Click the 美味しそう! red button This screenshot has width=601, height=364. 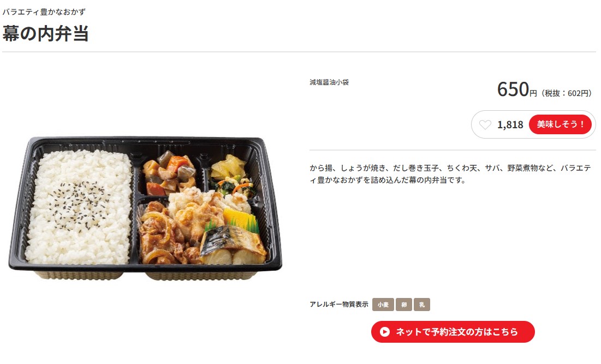(x=560, y=124)
